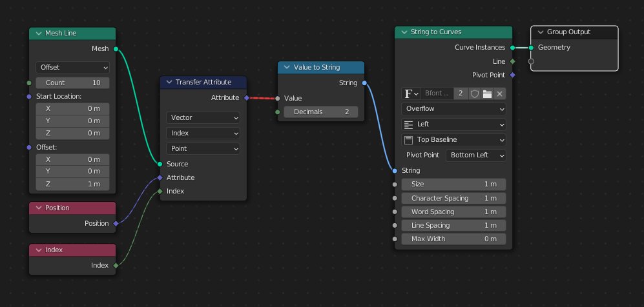
Task: Select the Group Output node header
Action: pyautogui.click(x=574, y=32)
